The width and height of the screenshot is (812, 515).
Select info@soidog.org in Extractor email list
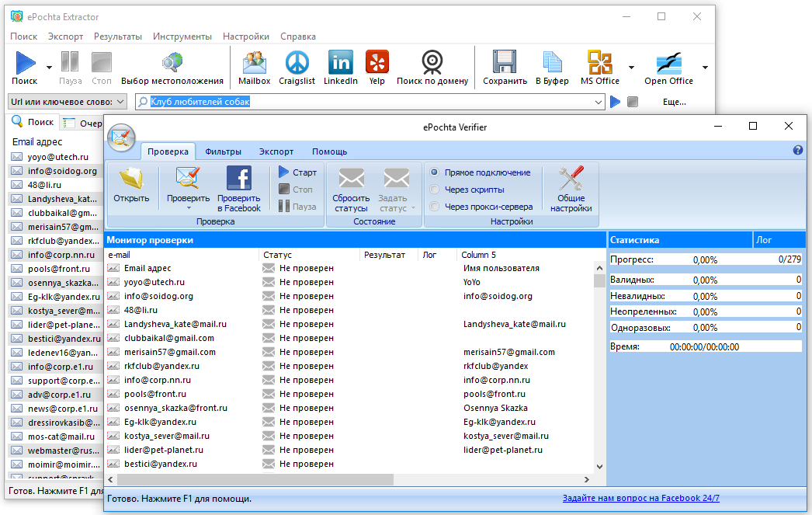pyautogui.click(x=55, y=170)
